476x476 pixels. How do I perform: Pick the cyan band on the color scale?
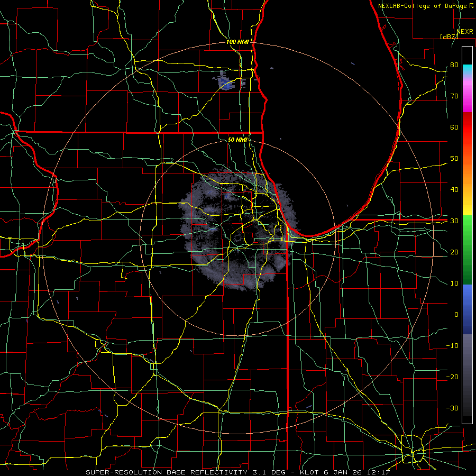point(467,70)
